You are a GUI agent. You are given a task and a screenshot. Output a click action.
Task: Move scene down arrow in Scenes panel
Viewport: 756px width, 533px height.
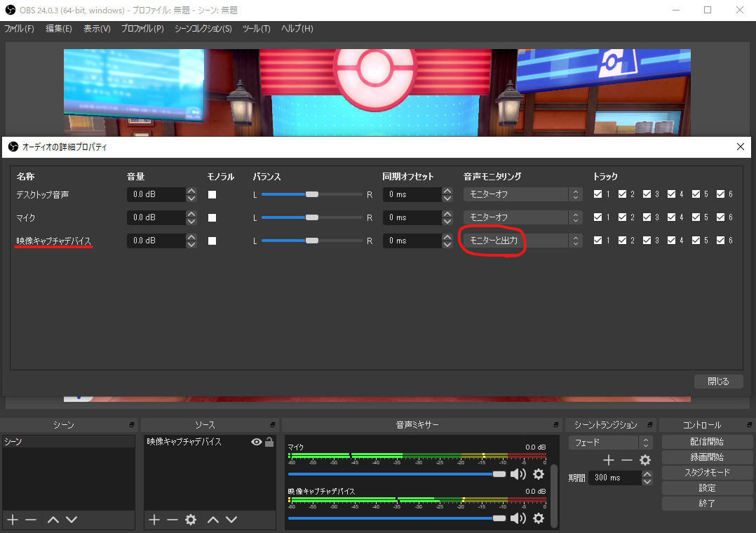[72, 520]
